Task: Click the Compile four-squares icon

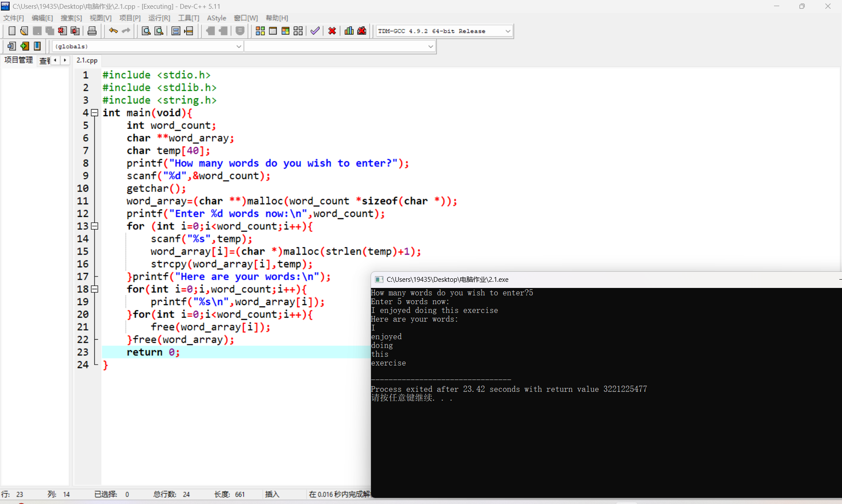Action: point(260,31)
